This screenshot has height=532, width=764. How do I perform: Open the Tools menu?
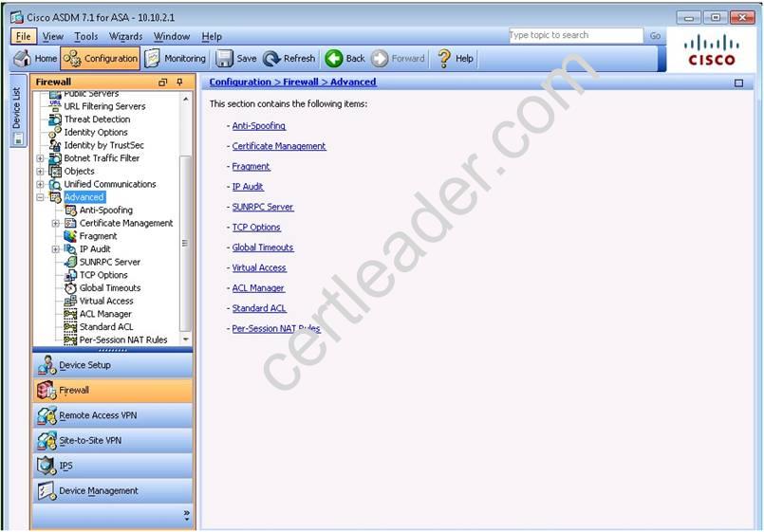(x=85, y=36)
